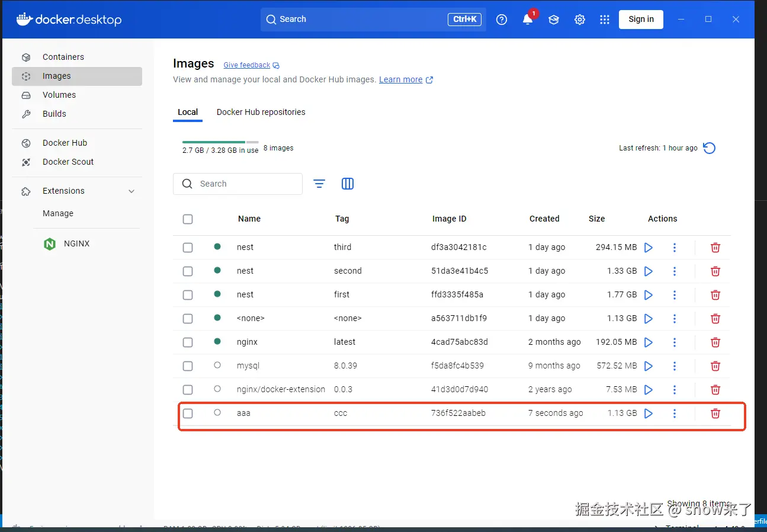Run the nginx/docker-extension image

pos(649,390)
